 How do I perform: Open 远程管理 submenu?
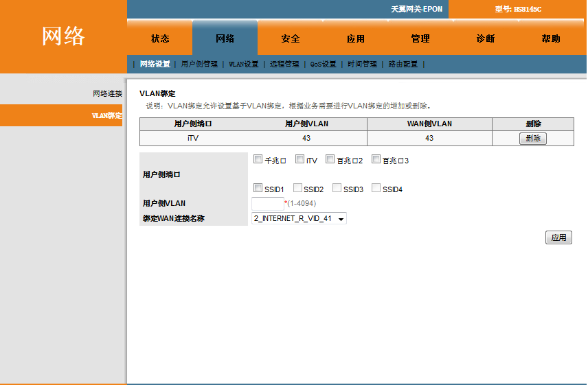pyautogui.click(x=284, y=64)
